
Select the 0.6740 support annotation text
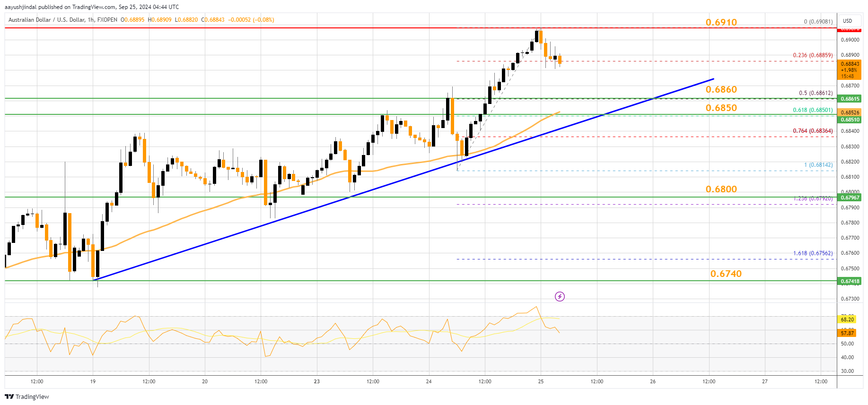coord(726,274)
